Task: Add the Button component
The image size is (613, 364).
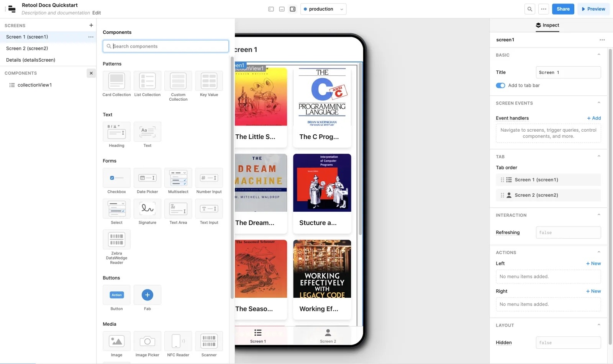Action: coord(116,295)
